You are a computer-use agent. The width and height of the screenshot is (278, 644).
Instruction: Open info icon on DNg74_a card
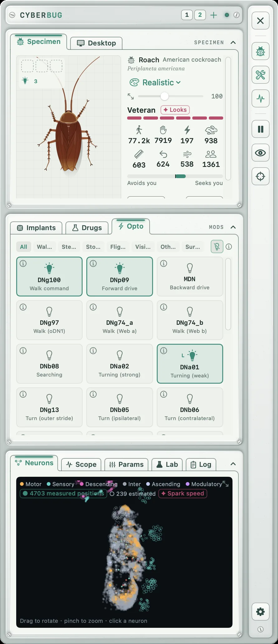[93, 307]
